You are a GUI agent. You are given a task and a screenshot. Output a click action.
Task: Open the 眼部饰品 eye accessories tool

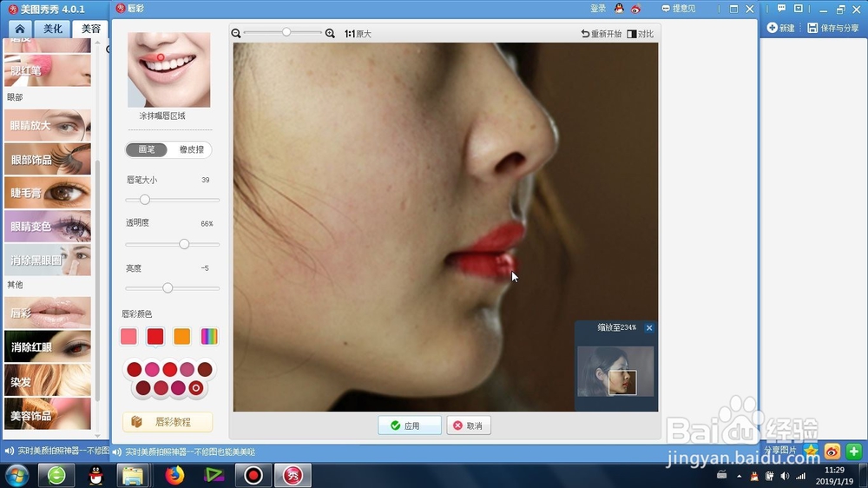click(x=48, y=160)
